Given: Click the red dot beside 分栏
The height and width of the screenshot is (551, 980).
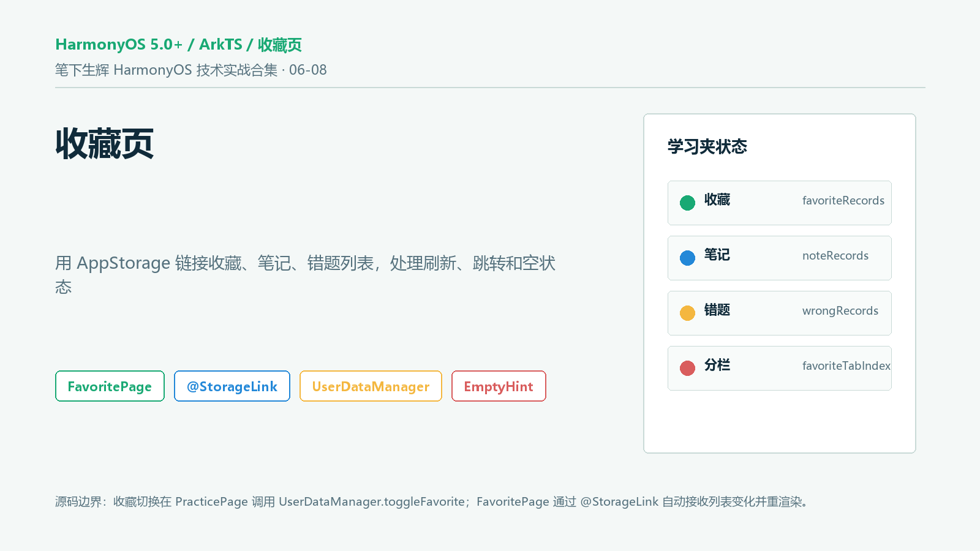Looking at the screenshot, I should point(687,368).
